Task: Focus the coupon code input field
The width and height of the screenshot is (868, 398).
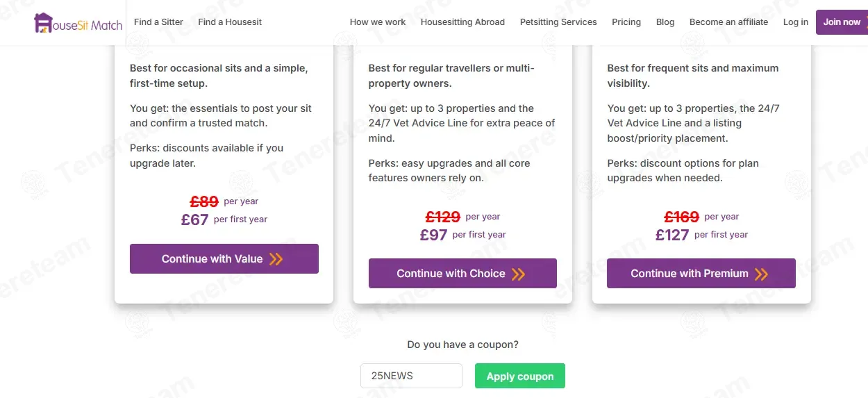Action: click(411, 376)
